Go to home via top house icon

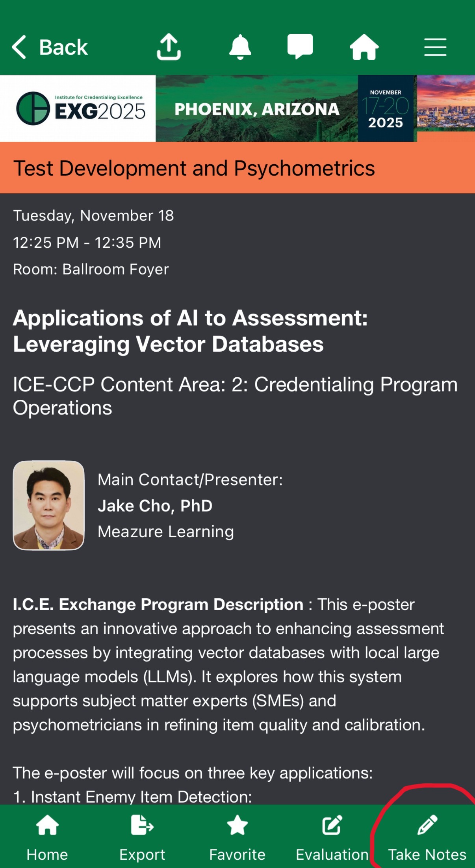[x=364, y=47]
